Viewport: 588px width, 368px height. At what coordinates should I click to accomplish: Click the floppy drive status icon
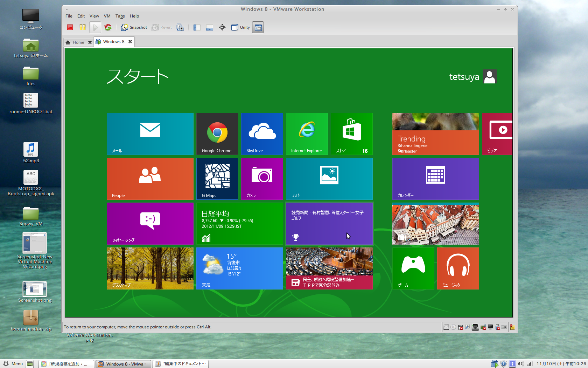point(461,327)
